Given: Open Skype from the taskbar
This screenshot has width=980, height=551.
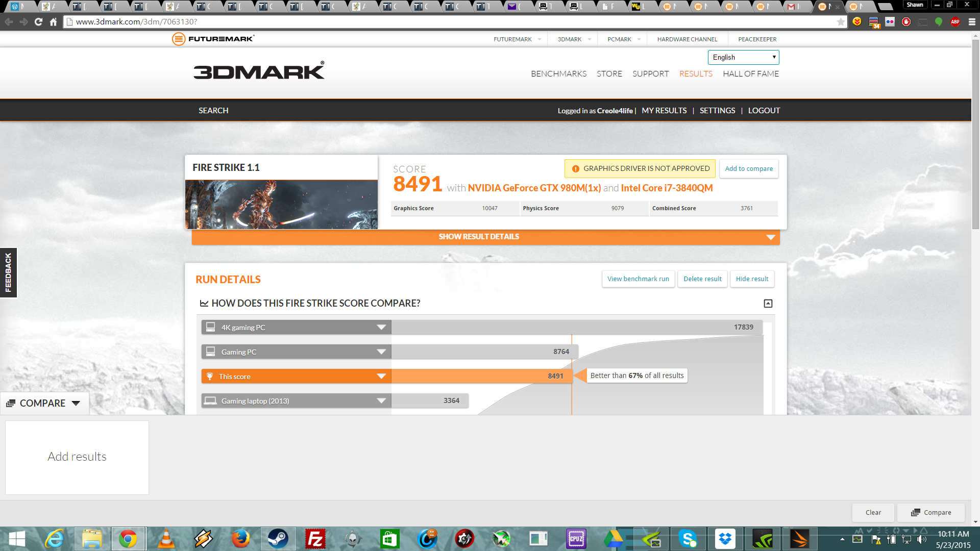Looking at the screenshot, I should [688, 539].
